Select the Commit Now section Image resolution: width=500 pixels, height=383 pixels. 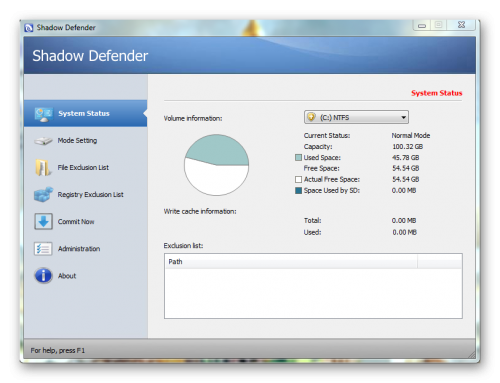85,222
